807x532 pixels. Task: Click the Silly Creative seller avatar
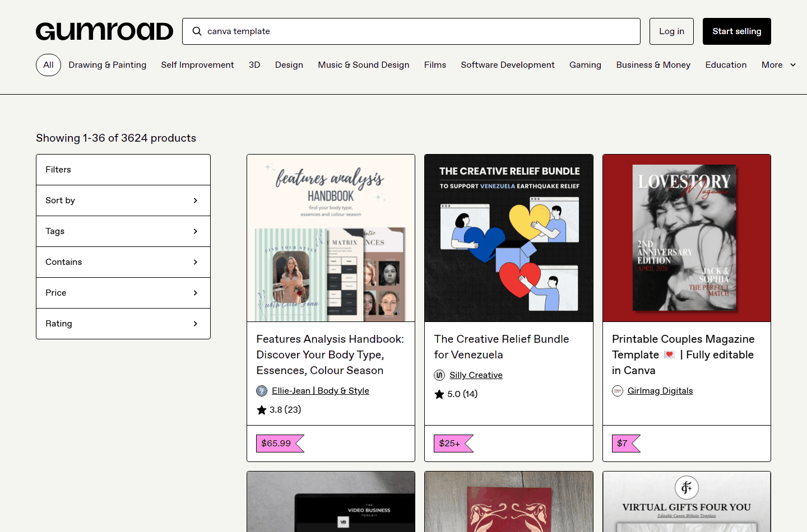point(439,375)
